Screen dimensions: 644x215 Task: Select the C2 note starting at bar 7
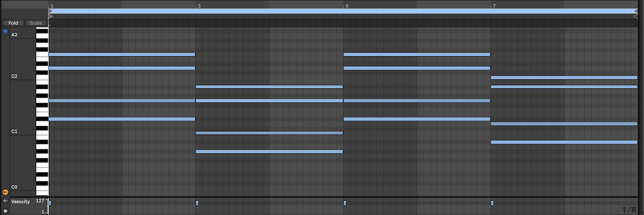pyautogui.click(x=564, y=77)
